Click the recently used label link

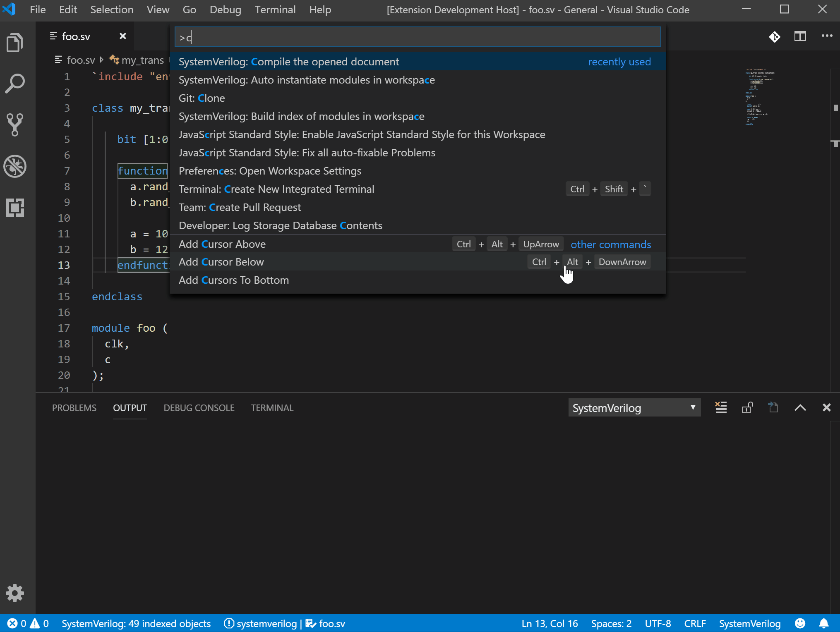[x=619, y=61]
